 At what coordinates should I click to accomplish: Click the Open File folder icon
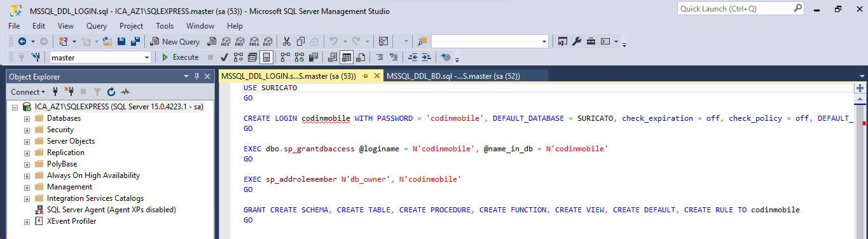(x=107, y=41)
